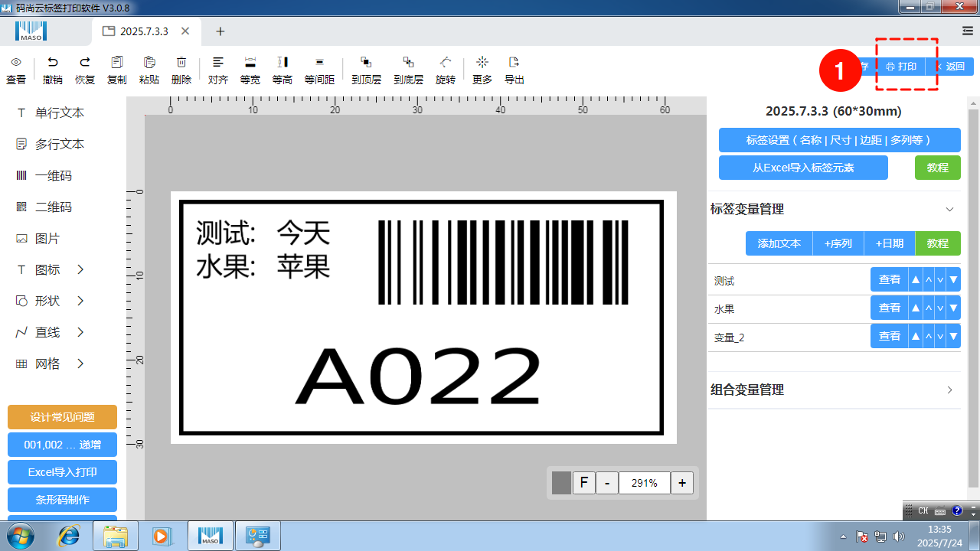Click 查看 for the 测试 variable
This screenshot has width=980, height=551.
pyautogui.click(x=890, y=279)
